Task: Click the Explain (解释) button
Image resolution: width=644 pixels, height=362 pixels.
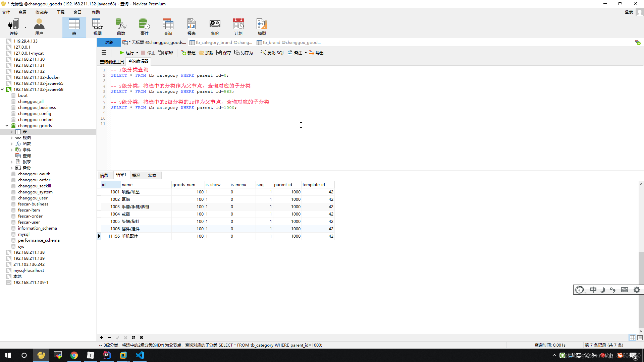Action: [166, 53]
